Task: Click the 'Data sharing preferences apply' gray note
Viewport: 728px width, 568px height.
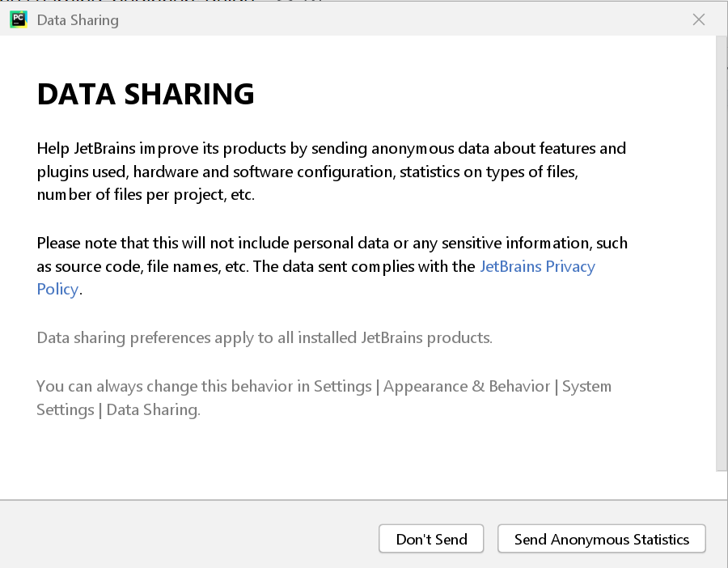Action: (x=265, y=337)
